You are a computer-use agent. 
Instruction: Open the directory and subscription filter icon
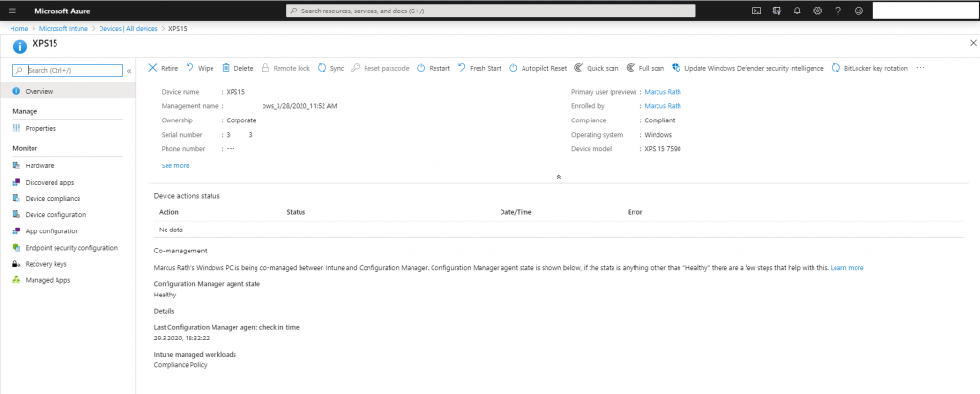[x=777, y=11]
